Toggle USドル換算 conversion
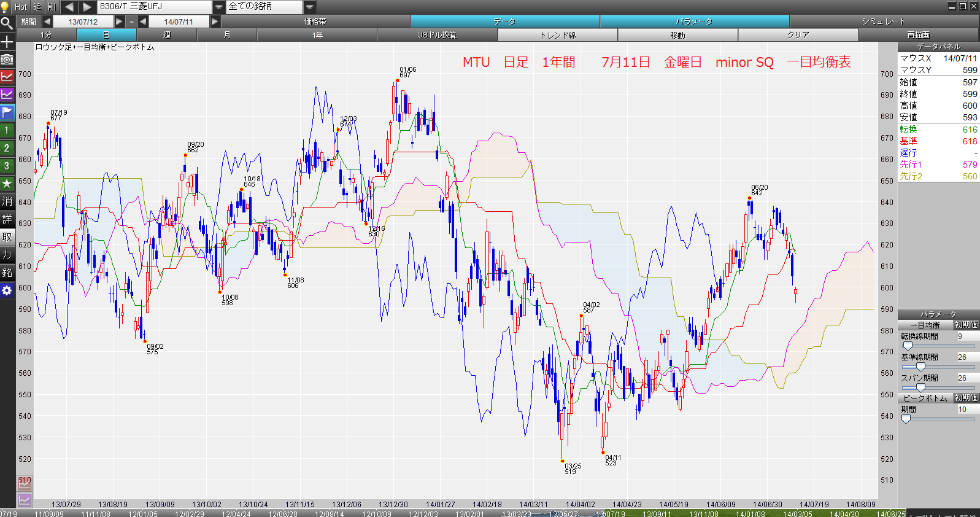Viewport: 980px width, 517px height. pyautogui.click(x=437, y=35)
